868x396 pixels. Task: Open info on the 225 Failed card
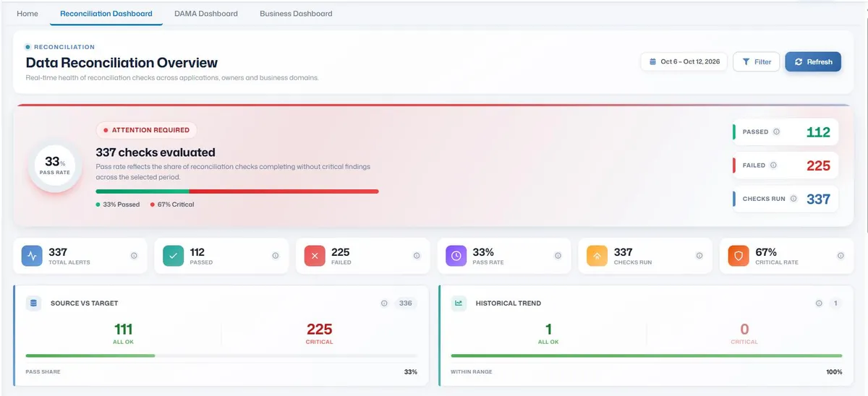click(417, 256)
